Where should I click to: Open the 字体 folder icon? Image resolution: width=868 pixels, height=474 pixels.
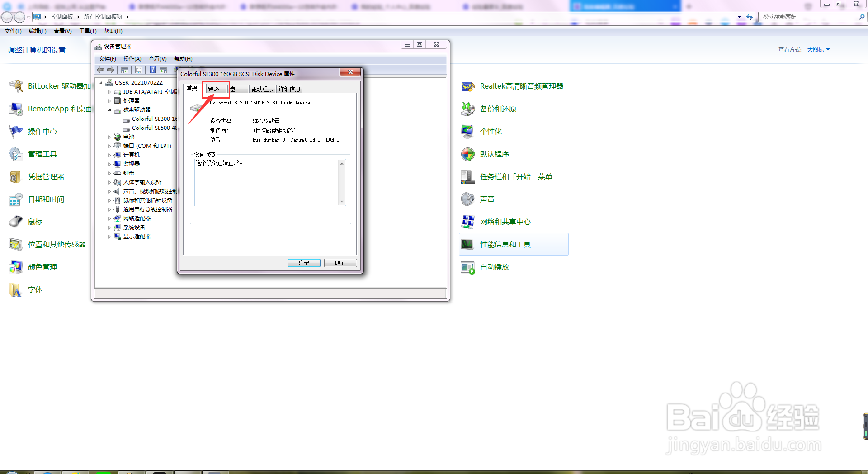16,289
